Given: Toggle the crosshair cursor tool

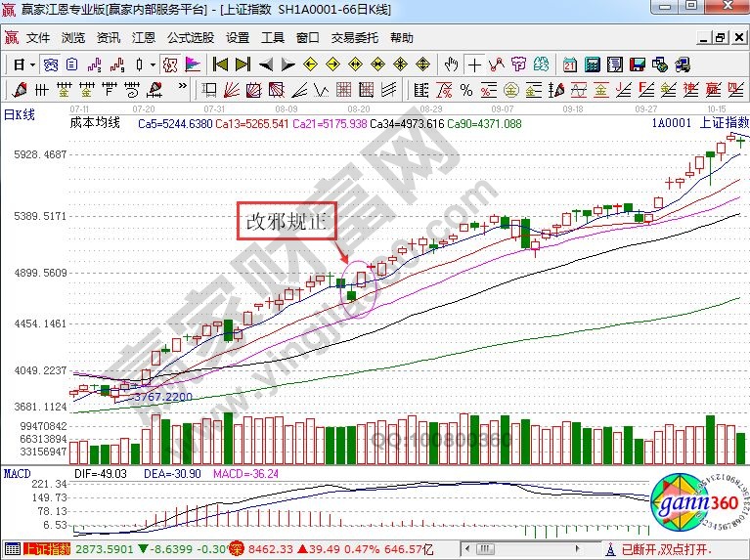Looking at the screenshot, I should [474, 65].
